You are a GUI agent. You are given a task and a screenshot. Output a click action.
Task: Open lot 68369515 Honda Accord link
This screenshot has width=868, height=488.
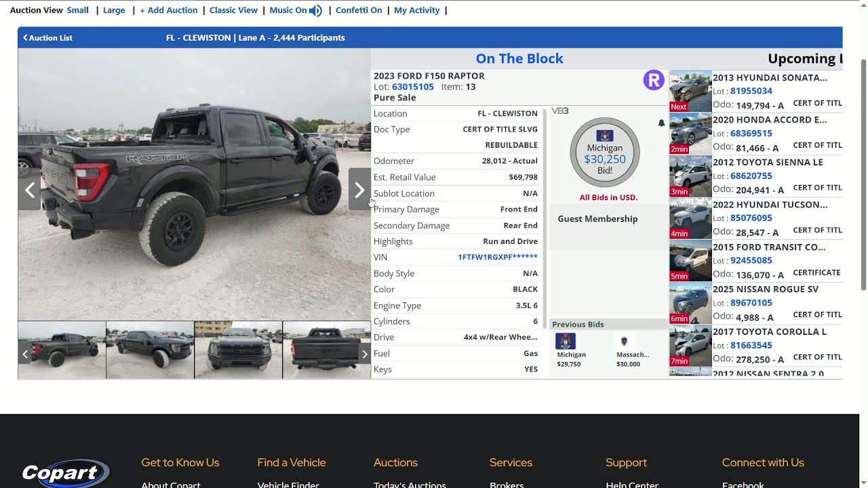tap(751, 134)
